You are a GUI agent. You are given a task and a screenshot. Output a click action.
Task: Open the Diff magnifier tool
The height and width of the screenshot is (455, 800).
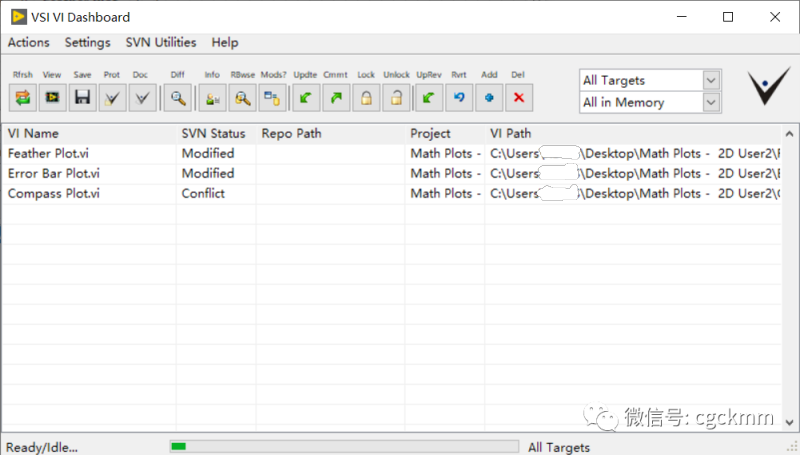click(x=178, y=97)
